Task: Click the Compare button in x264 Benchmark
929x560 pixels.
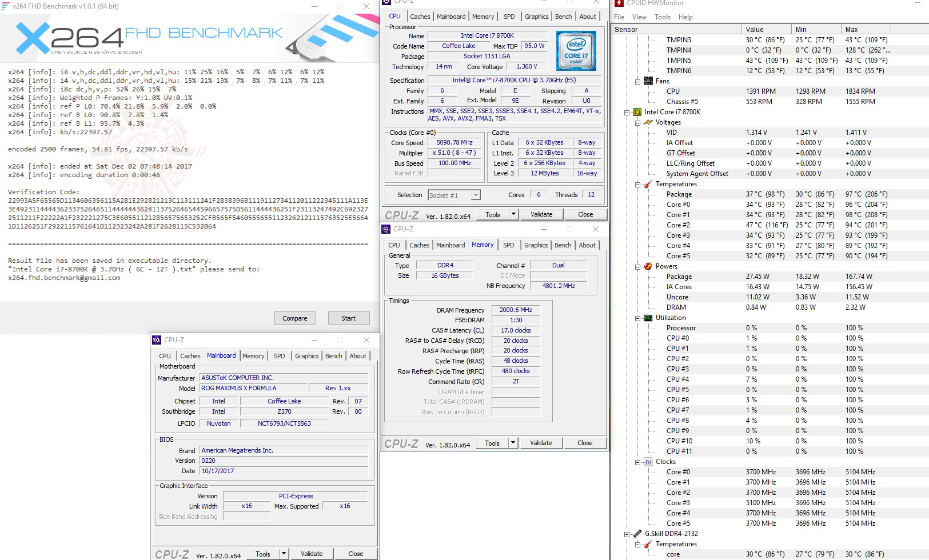Action: click(295, 318)
